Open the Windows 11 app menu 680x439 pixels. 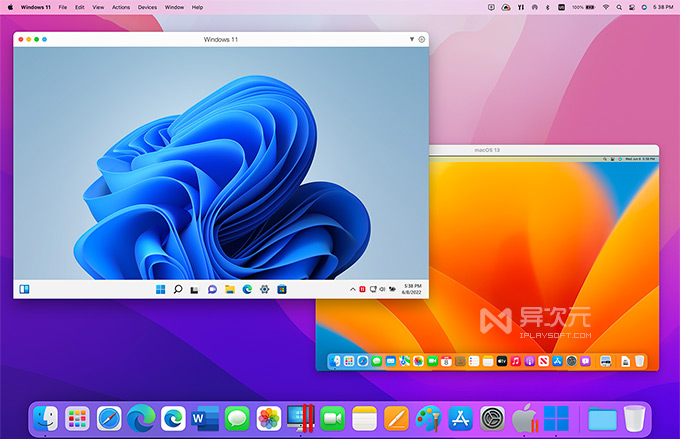coord(36,7)
